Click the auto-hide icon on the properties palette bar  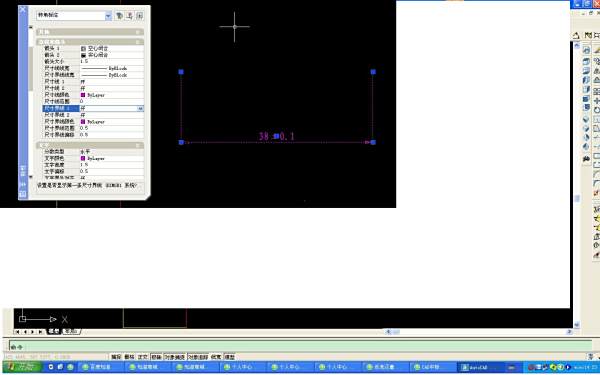coord(23,185)
